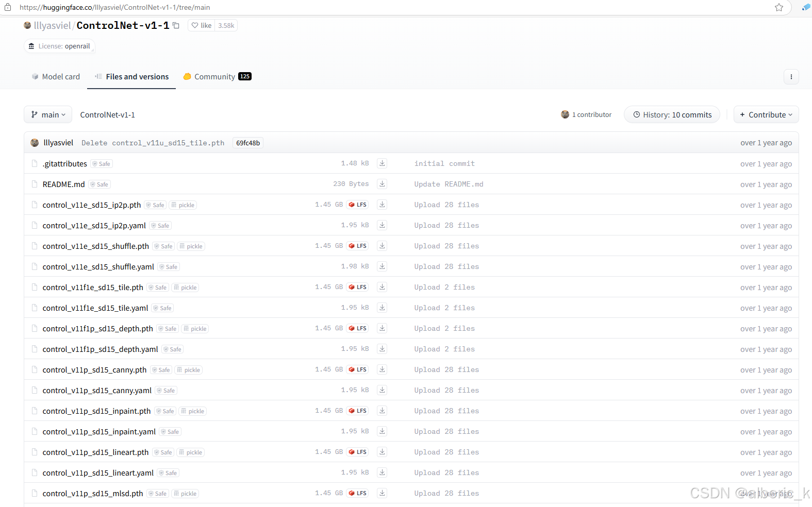Download control_v11f1e_sd15_tile.pth file
812x507 pixels.
pyautogui.click(x=382, y=287)
